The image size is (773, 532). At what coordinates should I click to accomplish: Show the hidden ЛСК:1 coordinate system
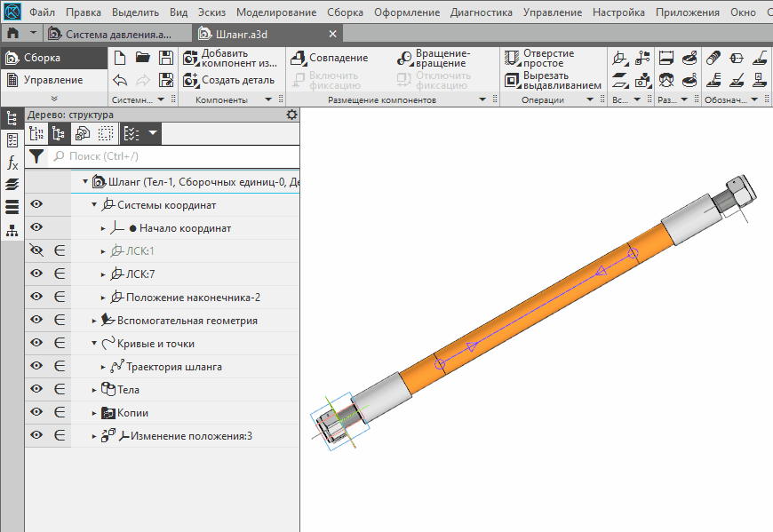(x=36, y=251)
